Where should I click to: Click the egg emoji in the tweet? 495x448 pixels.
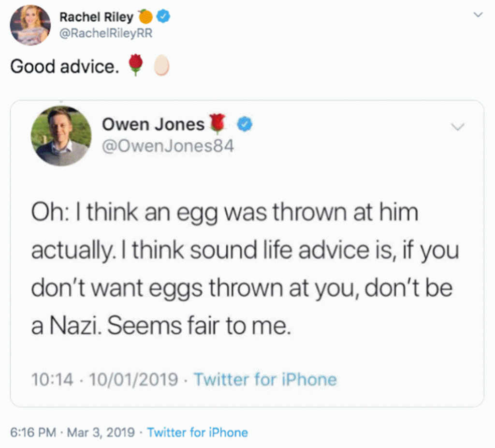point(161,66)
